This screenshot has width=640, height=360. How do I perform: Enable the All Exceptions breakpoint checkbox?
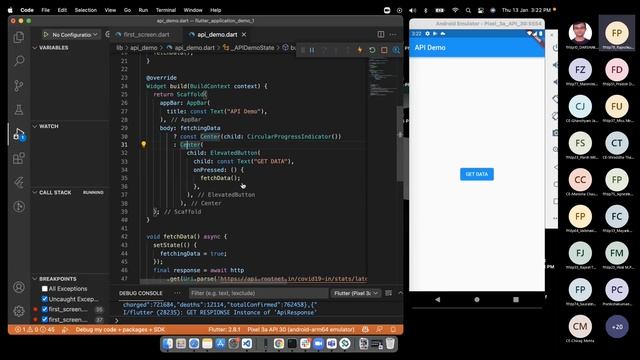point(45,289)
